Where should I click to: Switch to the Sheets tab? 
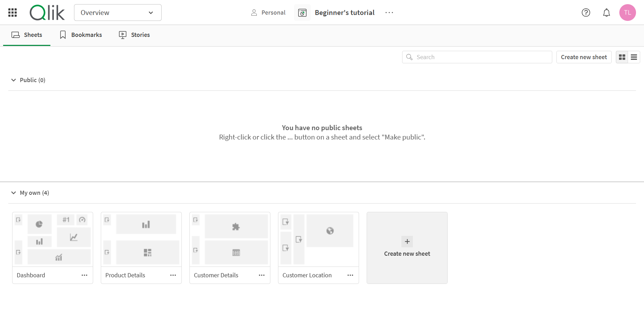tap(27, 35)
